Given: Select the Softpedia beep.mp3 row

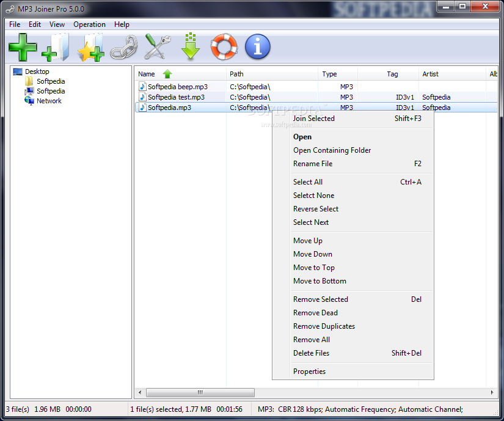Looking at the screenshot, I should [316, 86].
